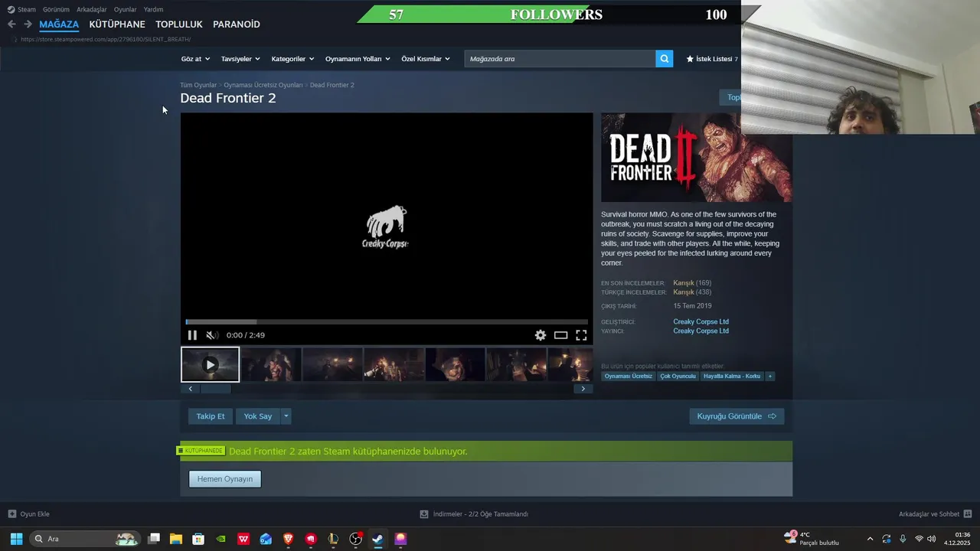
Task: Toggle theater mode on the video player
Action: [561, 335]
